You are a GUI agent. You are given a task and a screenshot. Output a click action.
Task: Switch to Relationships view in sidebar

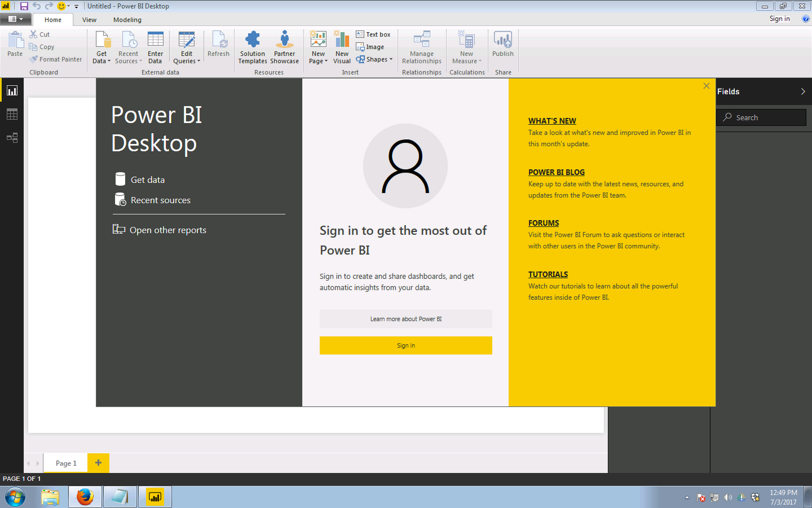point(12,138)
